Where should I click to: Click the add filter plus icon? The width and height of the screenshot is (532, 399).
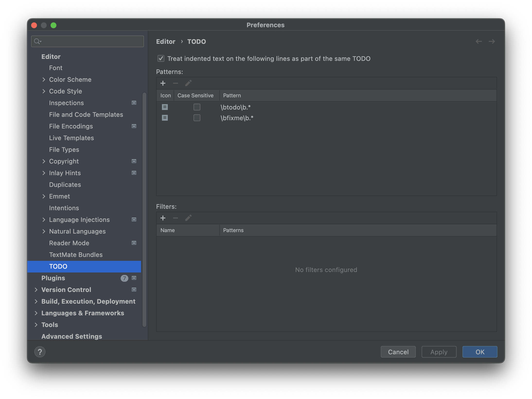(x=163, y=218)
